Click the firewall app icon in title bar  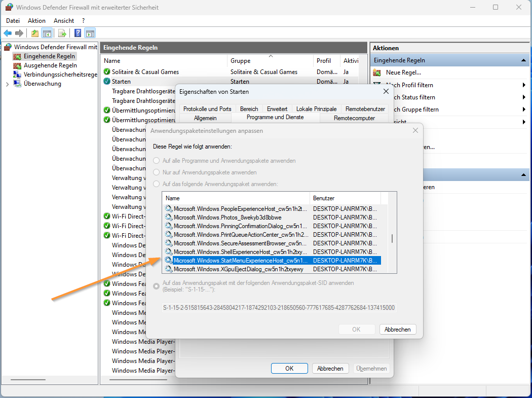coord(9,7)
